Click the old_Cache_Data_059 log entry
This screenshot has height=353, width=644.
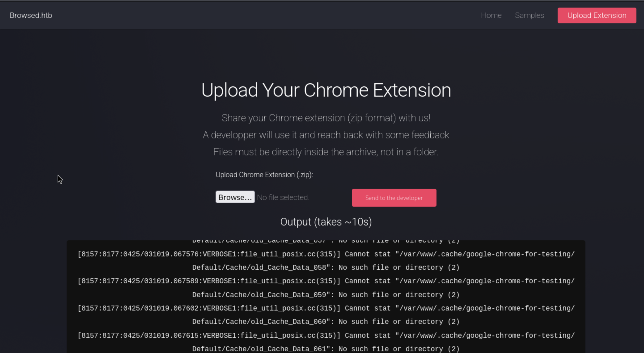click(x=326, y=295)
